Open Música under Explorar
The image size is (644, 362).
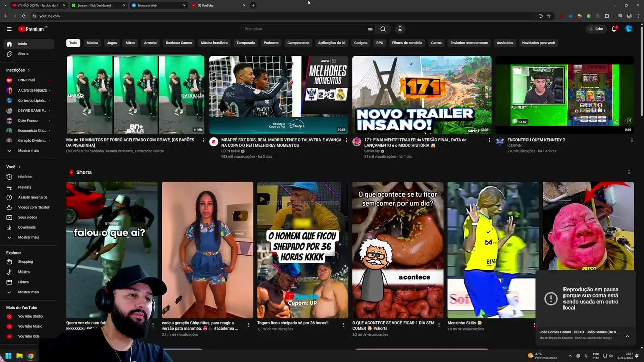point(28,272)
